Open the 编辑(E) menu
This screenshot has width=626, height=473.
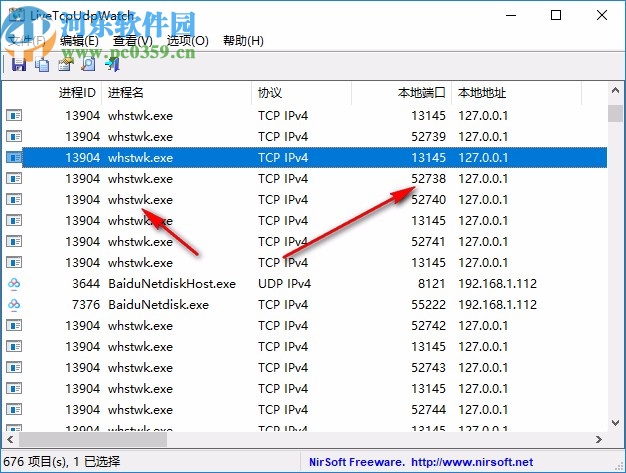point(79,41)
